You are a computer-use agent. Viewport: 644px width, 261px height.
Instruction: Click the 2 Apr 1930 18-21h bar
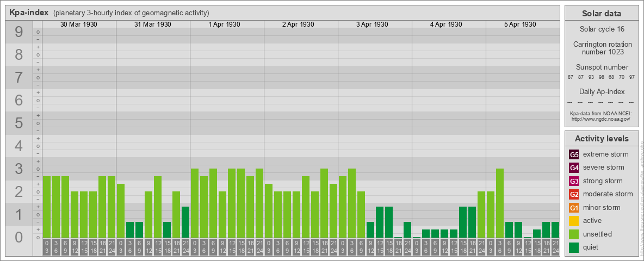324,203
